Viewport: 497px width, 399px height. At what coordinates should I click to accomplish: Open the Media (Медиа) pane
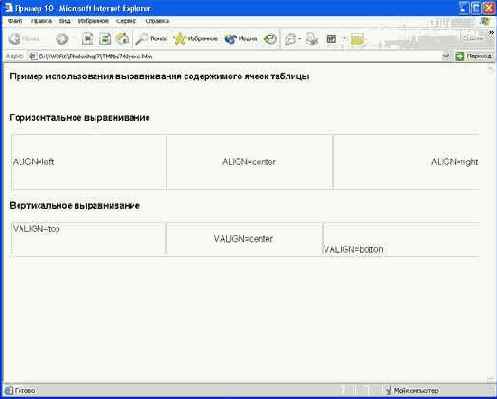coord(241,39)
